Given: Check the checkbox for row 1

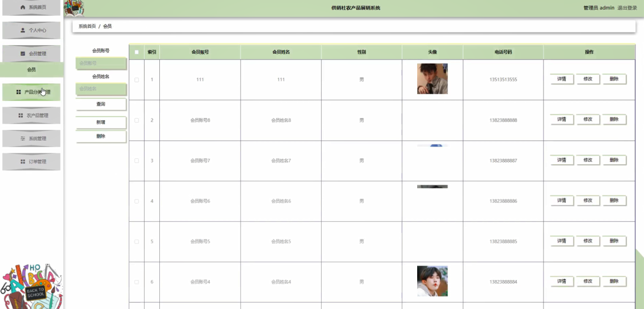Looking at the screenshot, I should (137, 80).
